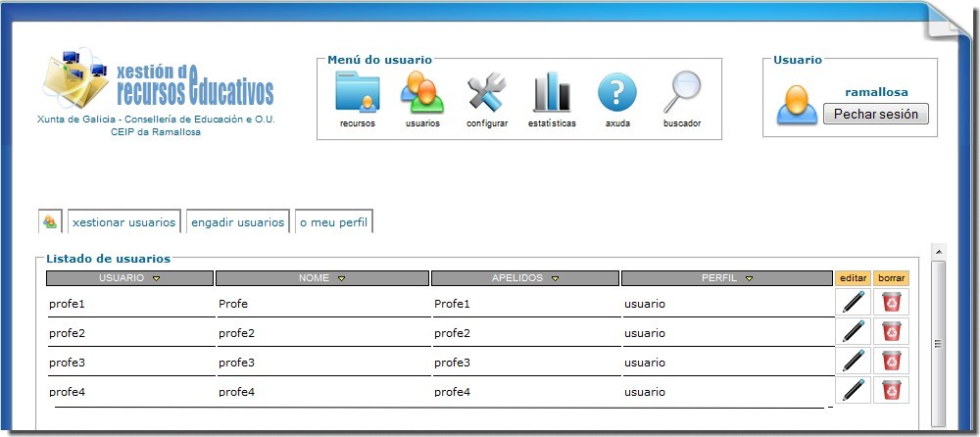This screenshot has height=437, width=980.
Task: Switch to xestionar usuarios tab
Action: [x=123, y=222]
